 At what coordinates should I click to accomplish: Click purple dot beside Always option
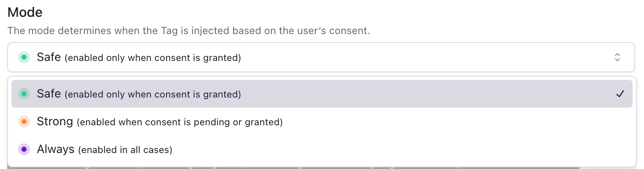point(24,149)
